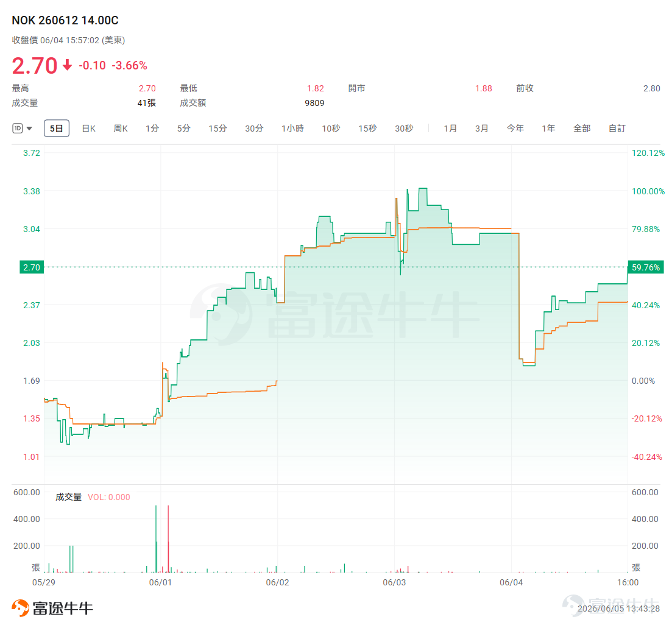Click the 3.72 price axis label

(x=31, y=153)
